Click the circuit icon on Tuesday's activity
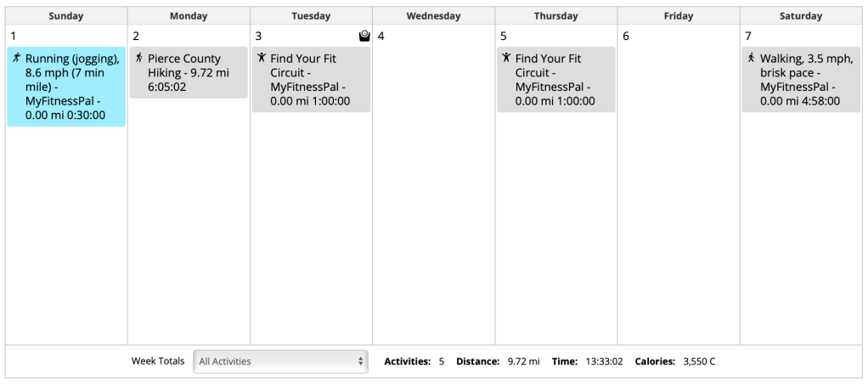The height and width of the screenshot is (385, 868). (x=262, y=58)
